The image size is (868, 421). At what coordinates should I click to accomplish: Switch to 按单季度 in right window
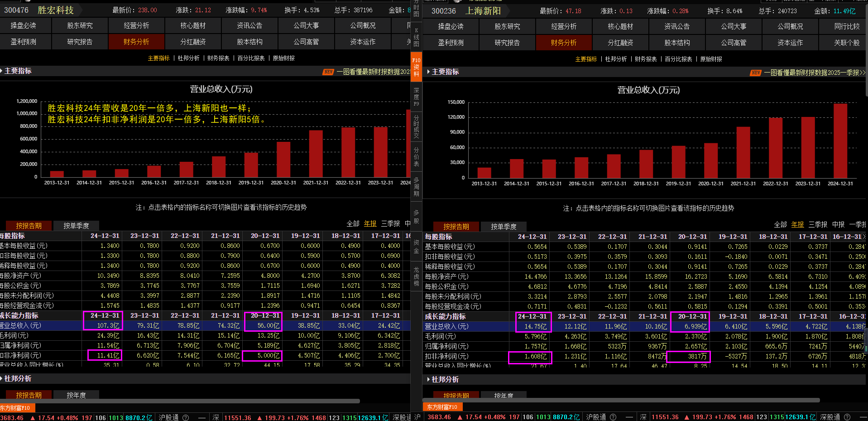[x=504, y=227]
